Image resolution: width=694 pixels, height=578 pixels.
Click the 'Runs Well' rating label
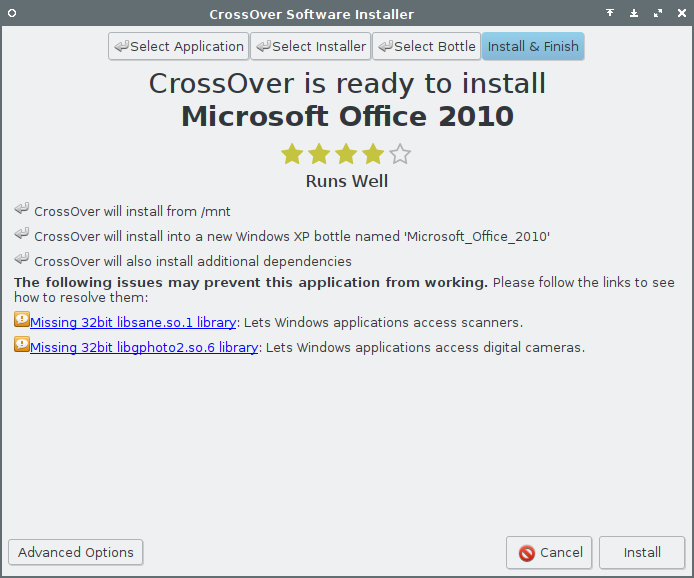347,181
